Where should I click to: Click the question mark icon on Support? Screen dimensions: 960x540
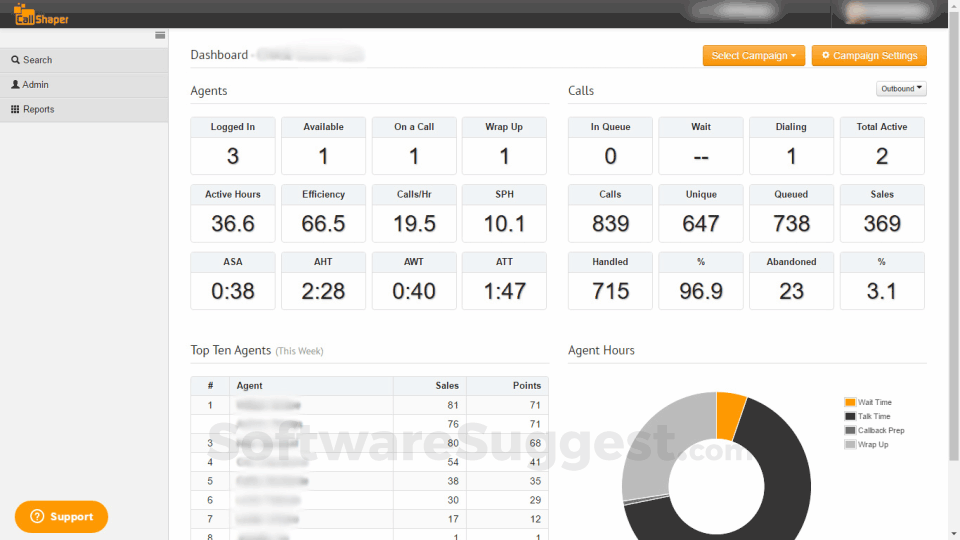click(x=37, y=516)
